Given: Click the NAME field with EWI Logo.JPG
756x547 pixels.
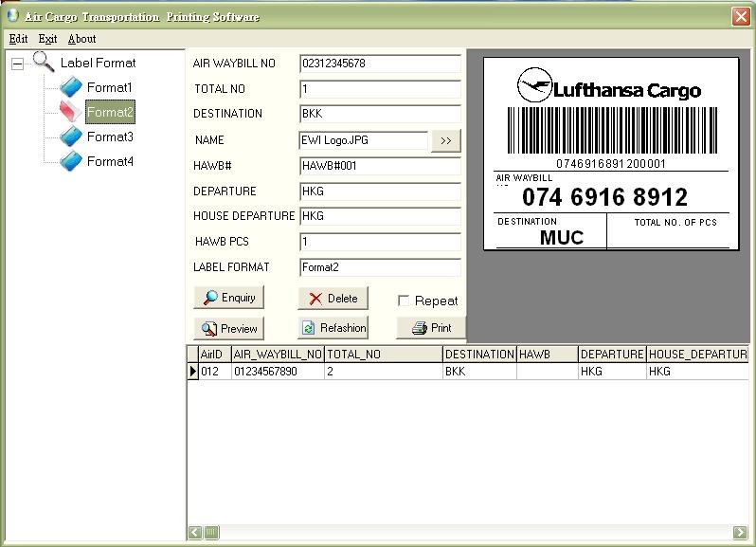Looking at the screenshot, I should [364, 140].
